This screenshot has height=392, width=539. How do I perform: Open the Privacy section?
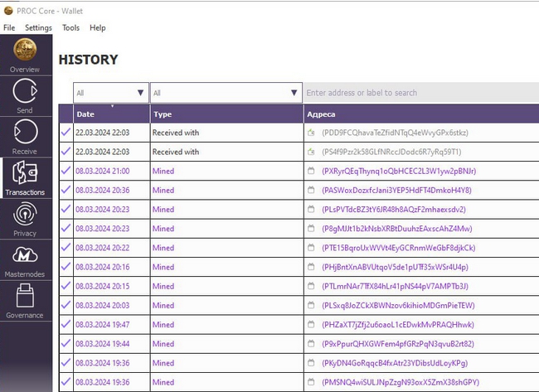(x=25, y=219)
